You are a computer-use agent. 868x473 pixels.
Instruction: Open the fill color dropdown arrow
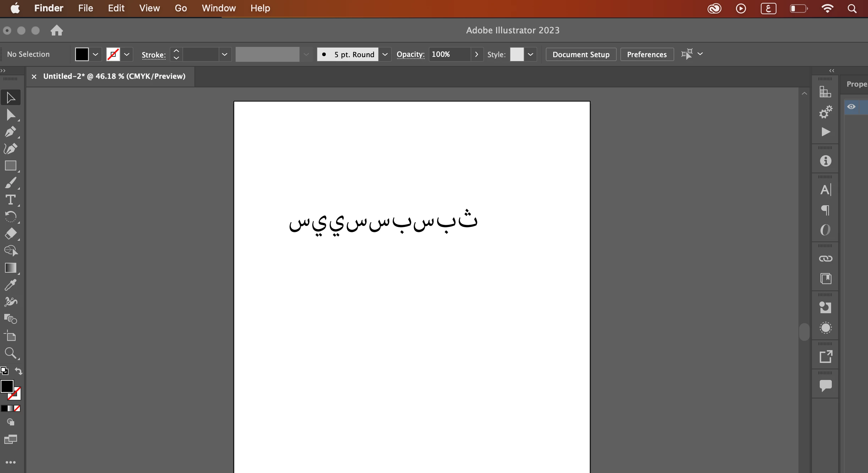(95, 54)
